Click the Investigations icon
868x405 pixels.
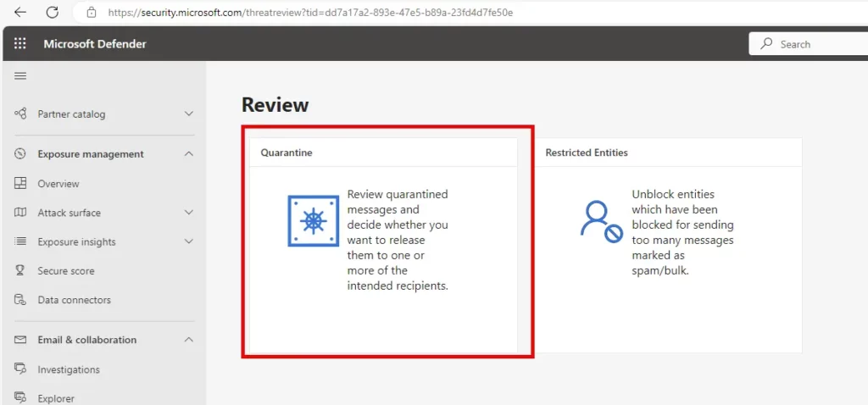click(x=20, y=369)
